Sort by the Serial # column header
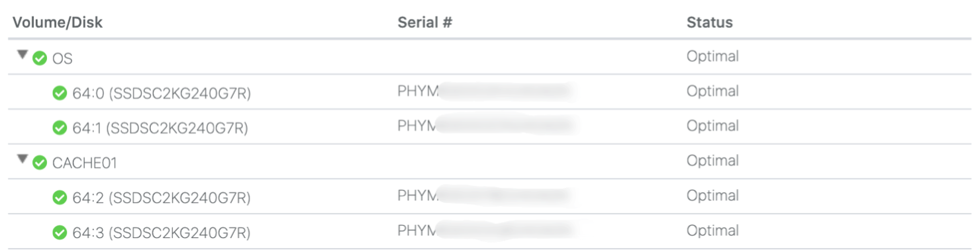The height and width of the screenshot is (250, 980). click(x=424, y=22)
